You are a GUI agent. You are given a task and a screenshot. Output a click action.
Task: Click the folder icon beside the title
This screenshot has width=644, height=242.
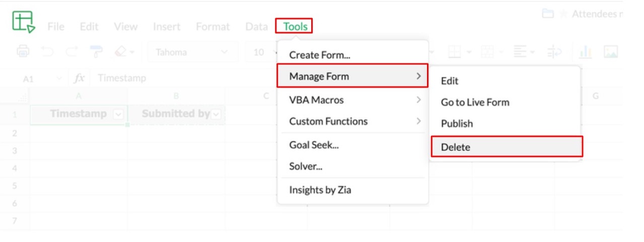548,14
